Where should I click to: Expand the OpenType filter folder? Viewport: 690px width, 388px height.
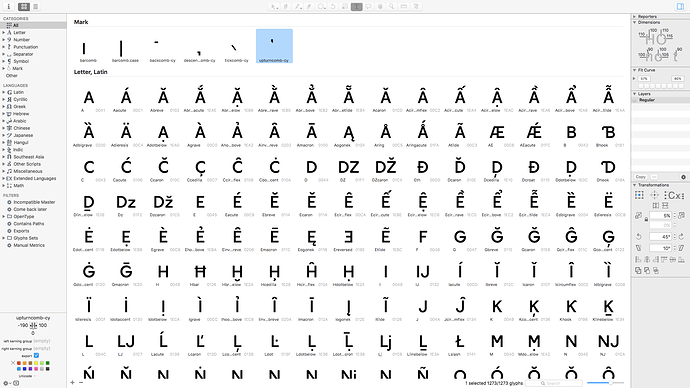pos(4,216)
